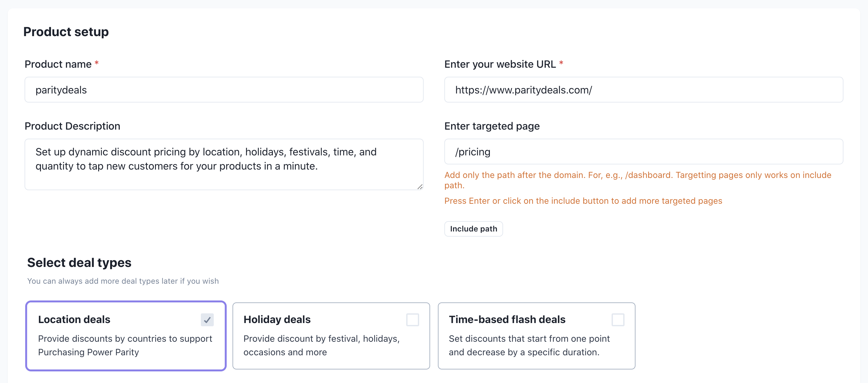Image resolution: width=868 pixels, height=383 pixels.
Task: Enable the Holiday deals checkbox
Action: (412, 319)
